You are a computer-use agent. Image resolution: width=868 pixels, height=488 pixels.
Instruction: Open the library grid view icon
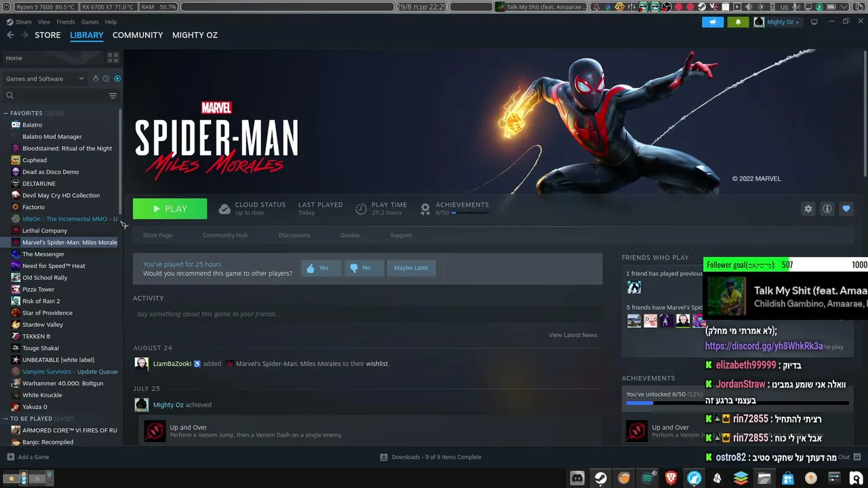click(x=113, y=58)
